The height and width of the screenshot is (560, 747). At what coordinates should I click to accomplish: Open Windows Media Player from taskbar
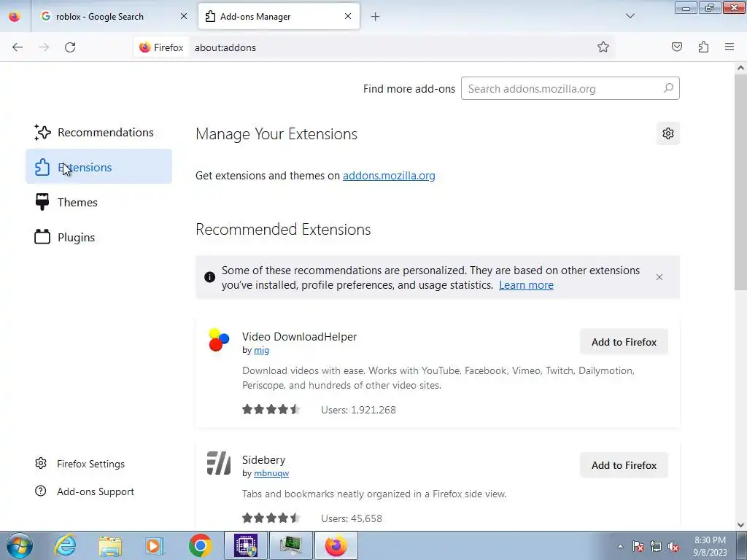pyautogui.click(x=155, y=545)
